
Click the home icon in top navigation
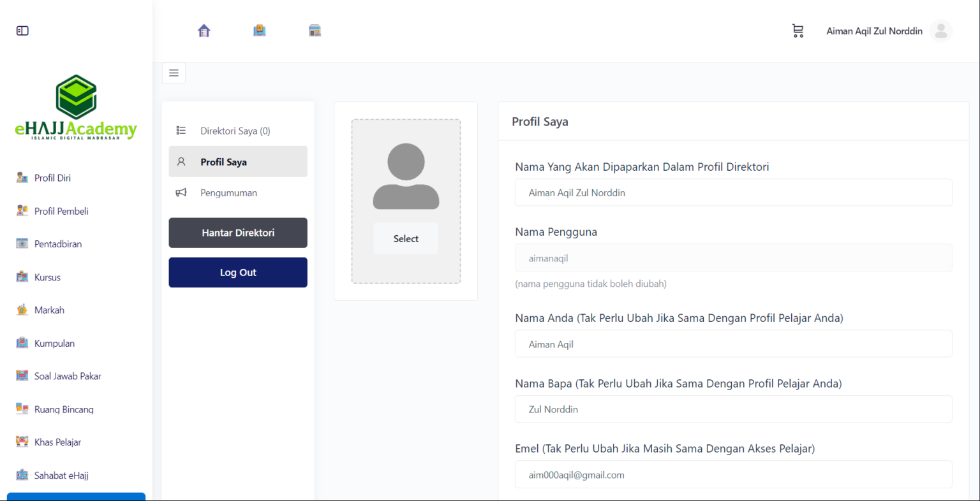[x=204, y=31]
